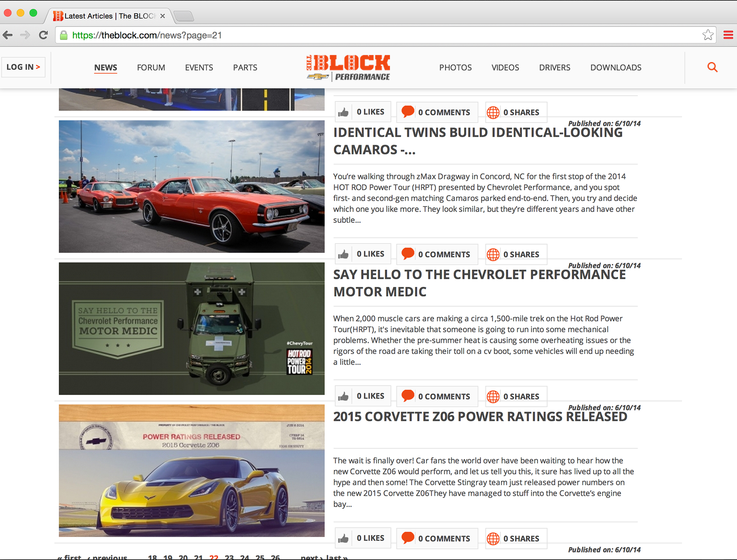
Task: Share the Corvette Z06 article via globe icon
Action: coord(493,539)
